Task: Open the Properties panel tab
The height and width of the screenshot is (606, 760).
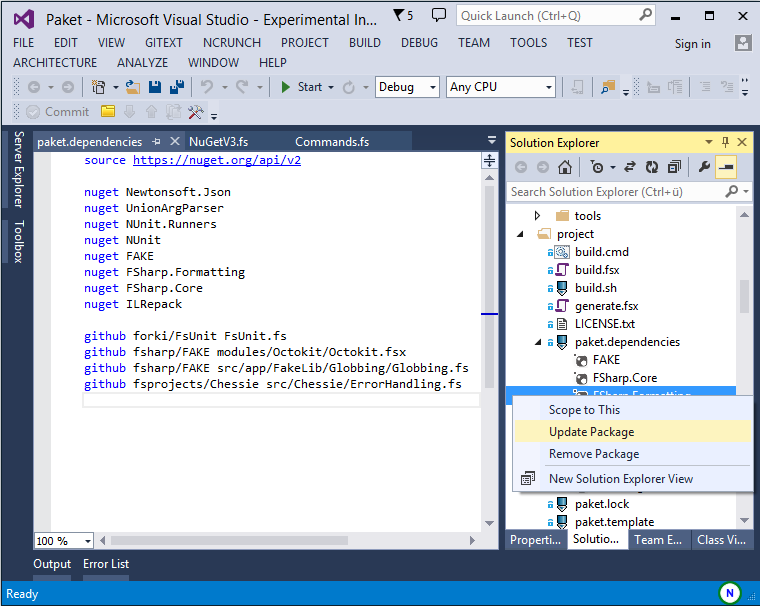Action: pos(535,540)
